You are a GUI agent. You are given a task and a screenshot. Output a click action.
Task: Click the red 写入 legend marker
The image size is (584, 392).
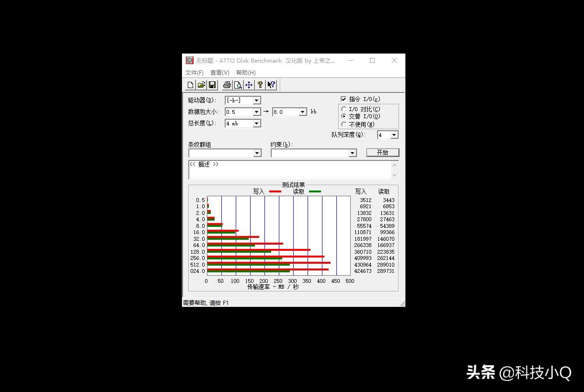pyautogui.click(x=275, y=191)
